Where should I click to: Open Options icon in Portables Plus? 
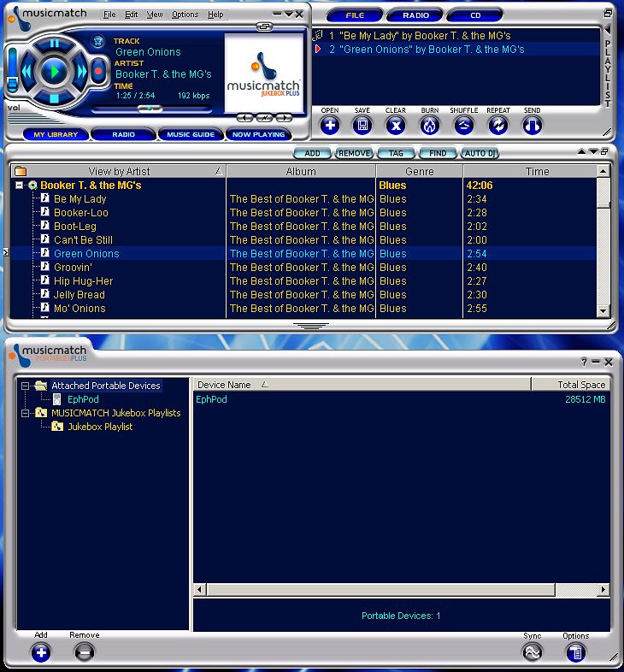click(x=575, y=652)
